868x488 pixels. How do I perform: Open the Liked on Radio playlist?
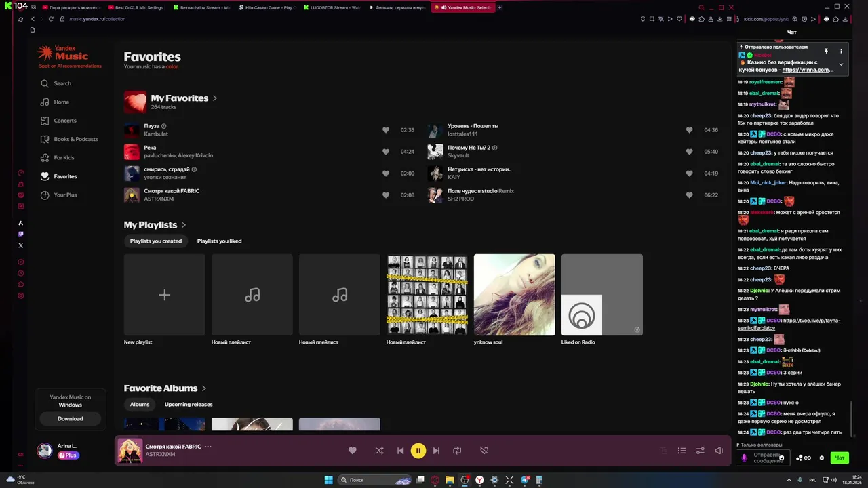(x=601, y=295)
